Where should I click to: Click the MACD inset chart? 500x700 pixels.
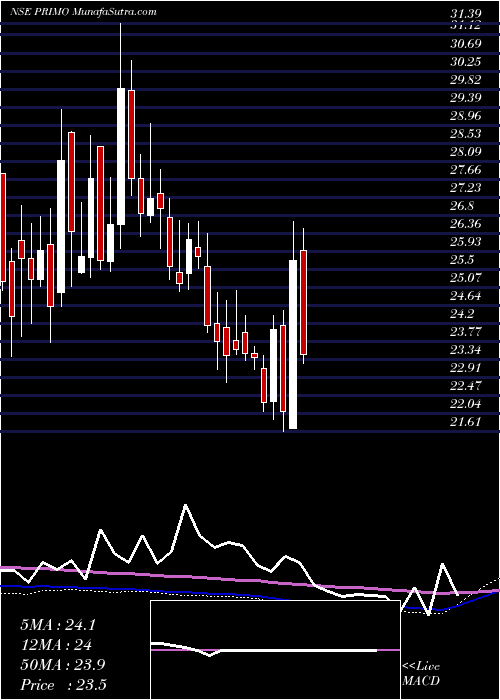275,650
